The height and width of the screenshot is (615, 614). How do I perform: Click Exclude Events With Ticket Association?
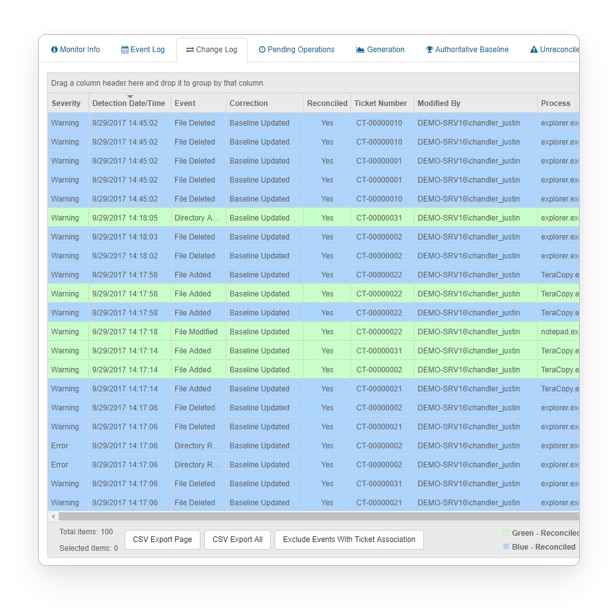[349, 540]
